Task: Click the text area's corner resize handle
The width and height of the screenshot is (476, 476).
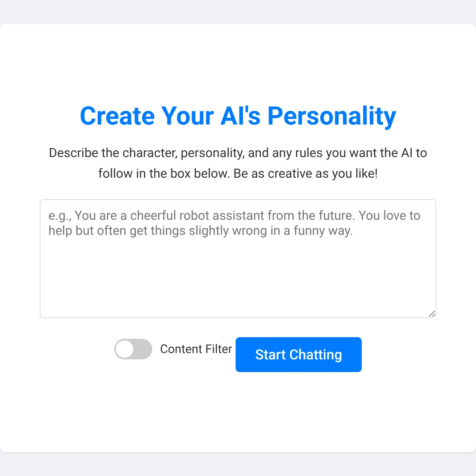Action: pyautogui.click(x=432, y=314)
